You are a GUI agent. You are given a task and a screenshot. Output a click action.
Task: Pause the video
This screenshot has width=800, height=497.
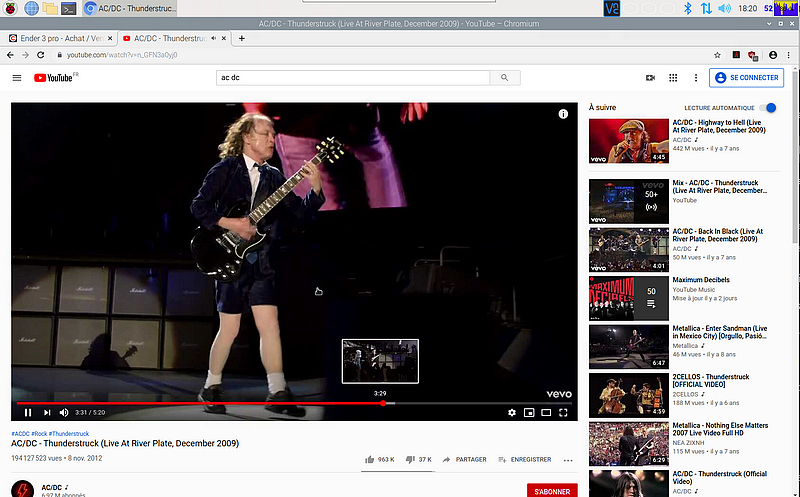click(x=28, y=412)
